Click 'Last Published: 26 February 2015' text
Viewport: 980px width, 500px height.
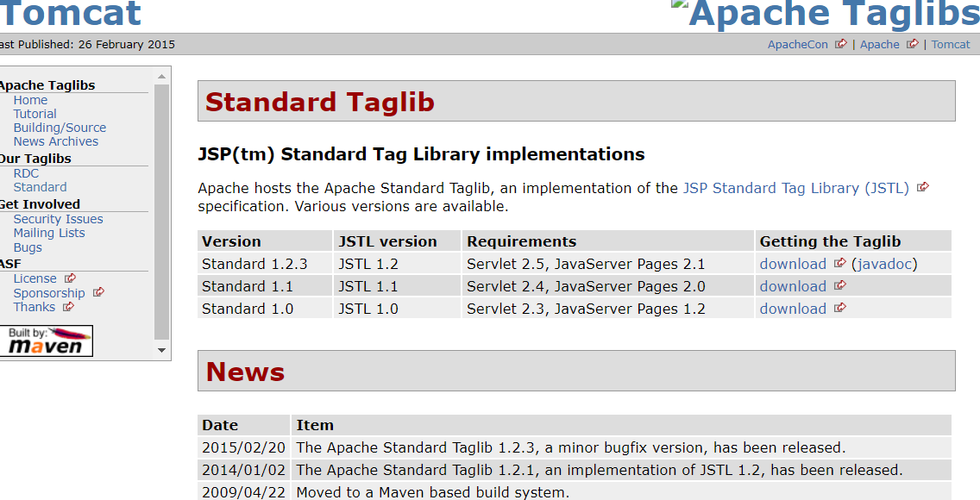coord(87,44)
